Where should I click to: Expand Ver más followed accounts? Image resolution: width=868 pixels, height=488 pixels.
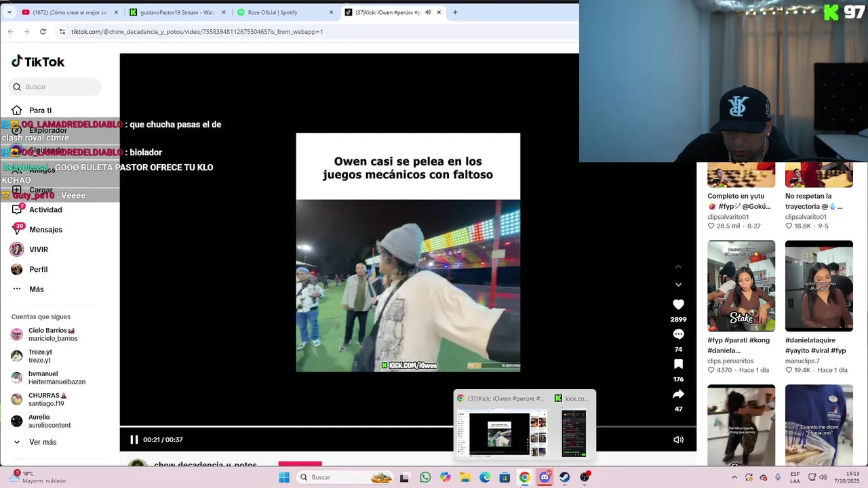tap(42, 442)
